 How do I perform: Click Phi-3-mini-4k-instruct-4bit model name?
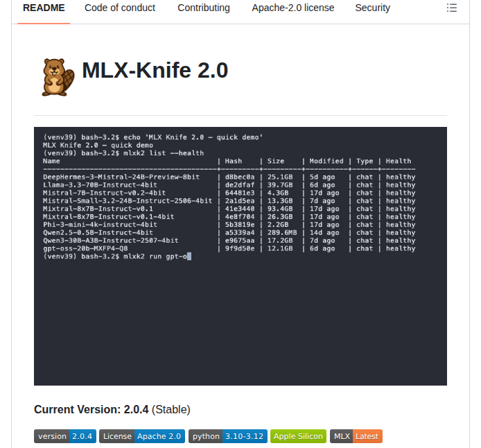point(100,225)
